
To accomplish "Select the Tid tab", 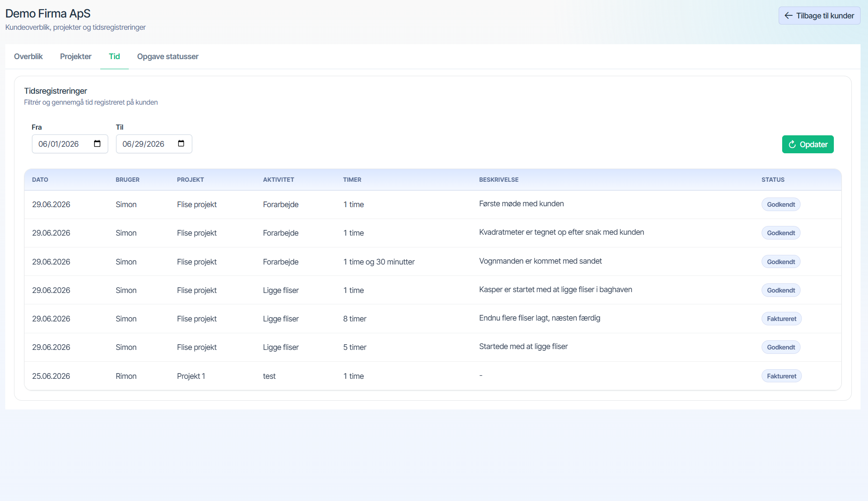I will click(x=114, y=56).
